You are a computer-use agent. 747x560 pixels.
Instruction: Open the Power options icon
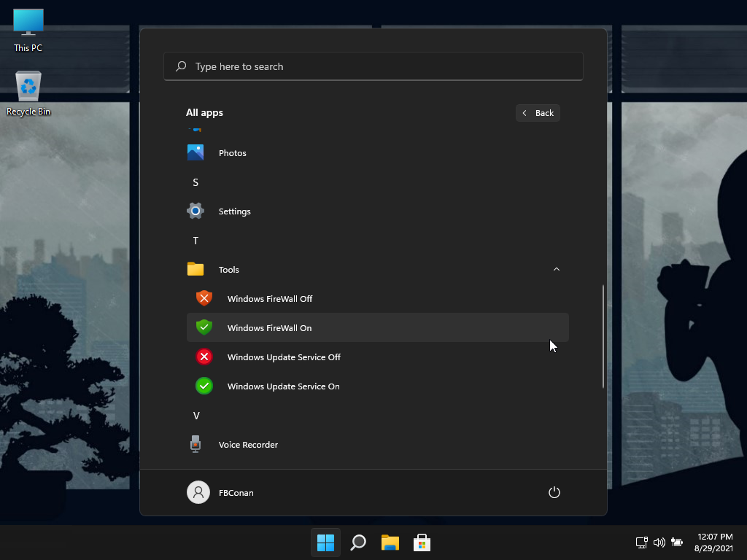[554, 492]
